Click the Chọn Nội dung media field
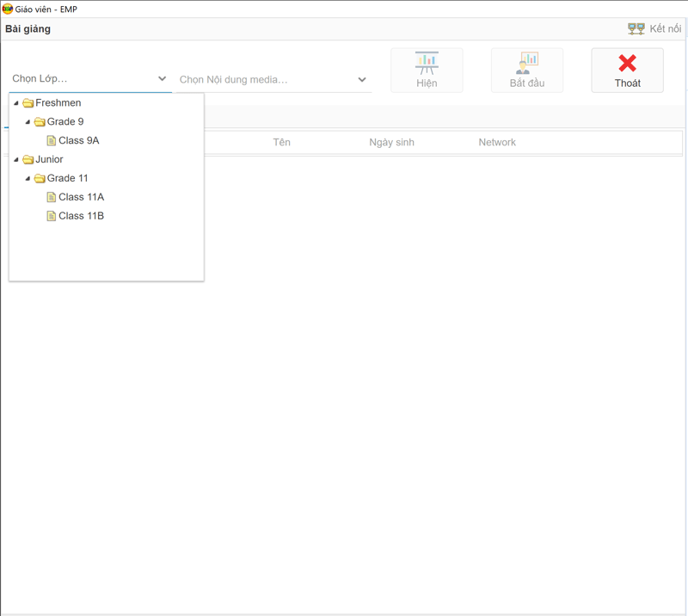This screenshot has width=688, height=616. [x=273, y=80]
